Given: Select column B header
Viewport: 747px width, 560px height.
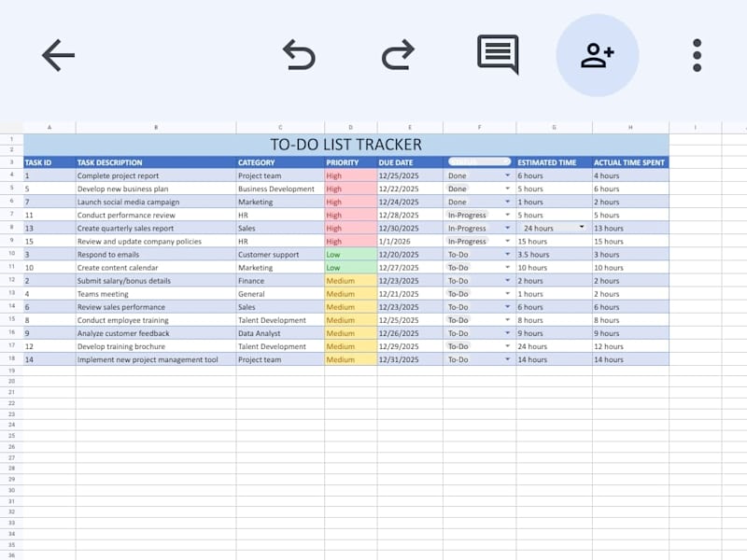Looking at the screenshot, I should [x=156, y=128].
